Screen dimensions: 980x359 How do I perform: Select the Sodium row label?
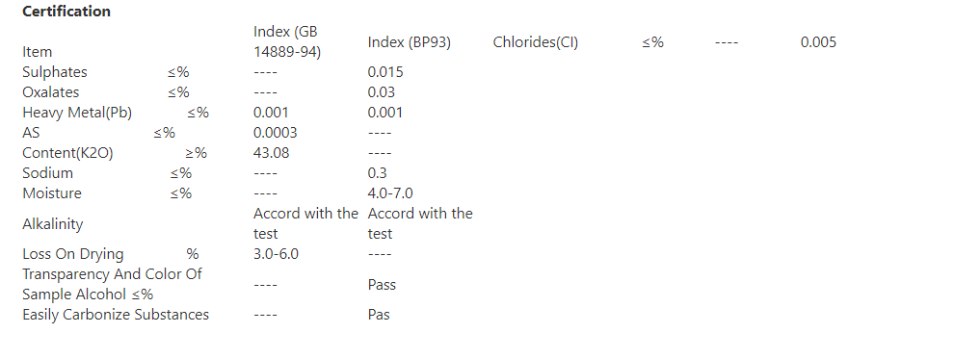(47, 173)
